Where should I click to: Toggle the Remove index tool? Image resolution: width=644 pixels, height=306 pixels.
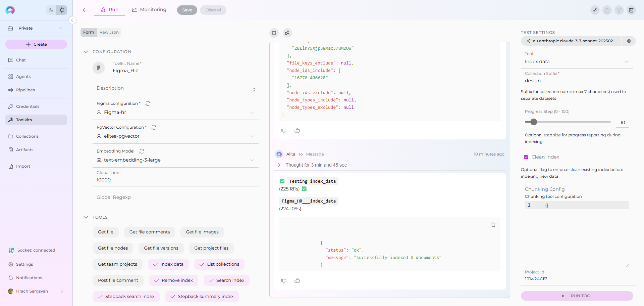173,280
